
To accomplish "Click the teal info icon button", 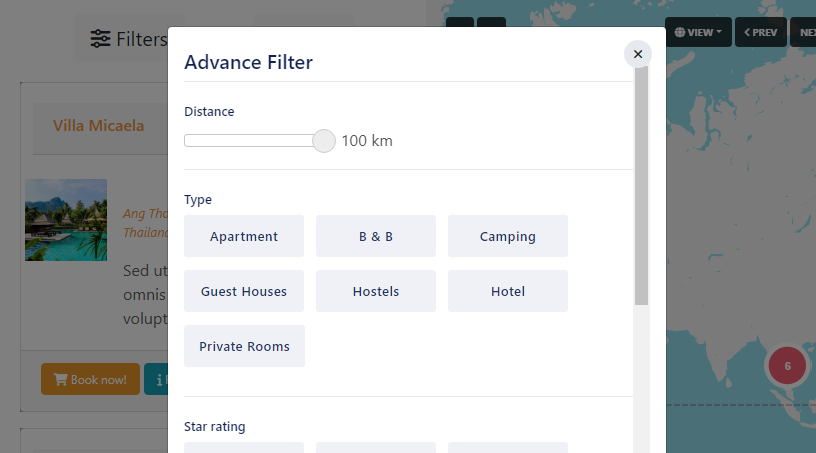I will [156, 379].
